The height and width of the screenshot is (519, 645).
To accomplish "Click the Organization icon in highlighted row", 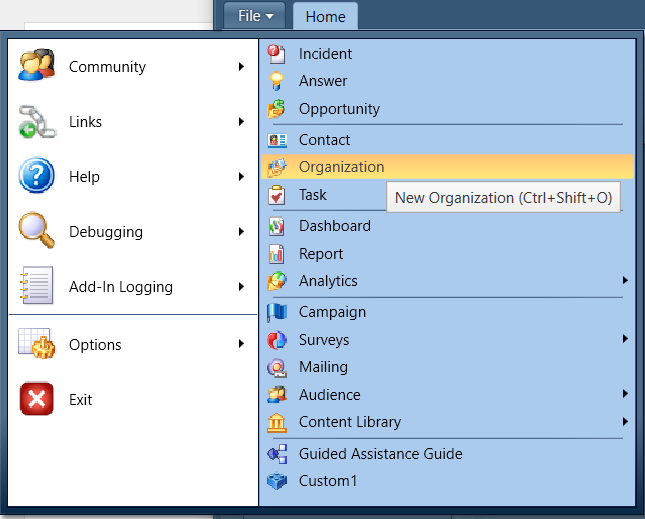I will click(x=277, y=167).
